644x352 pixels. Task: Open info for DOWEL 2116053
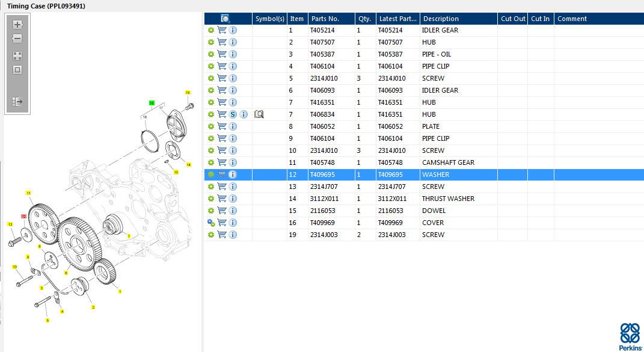[233, 211]
